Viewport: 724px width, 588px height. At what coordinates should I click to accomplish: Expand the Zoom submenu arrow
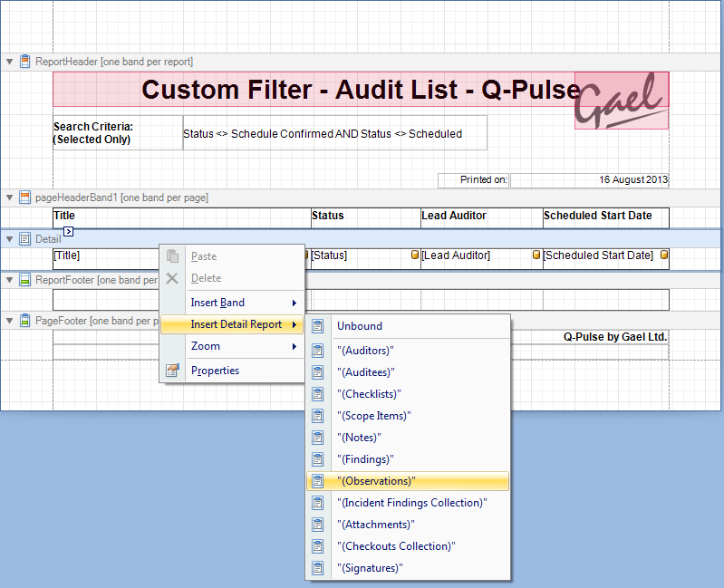coord(294,346)
